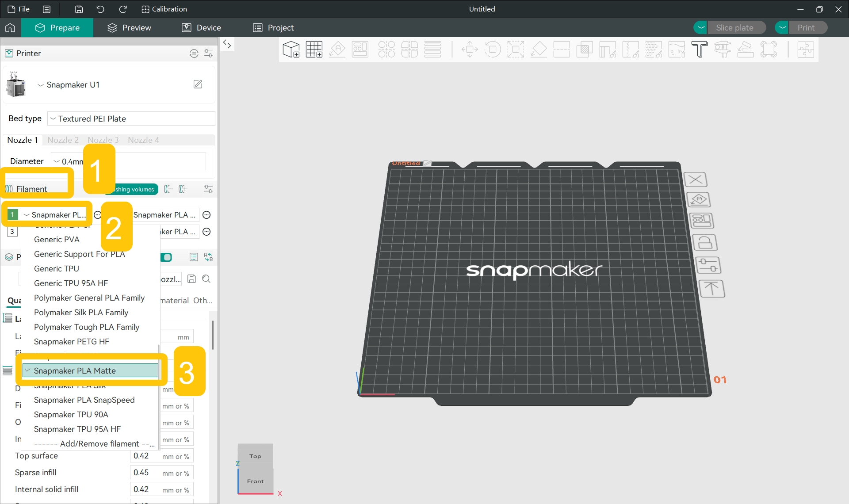Select the Scale tool
Screen dimensions: 849x504
click(516, 50)
